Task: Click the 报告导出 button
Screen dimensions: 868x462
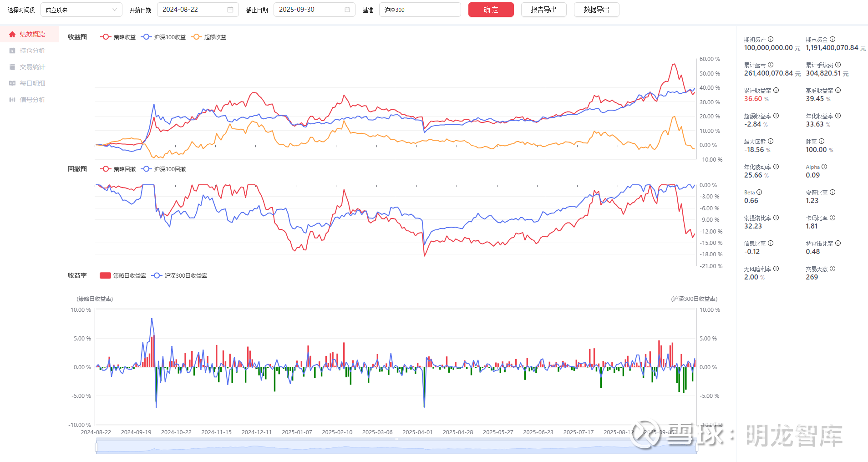Action: pos(543,10)
